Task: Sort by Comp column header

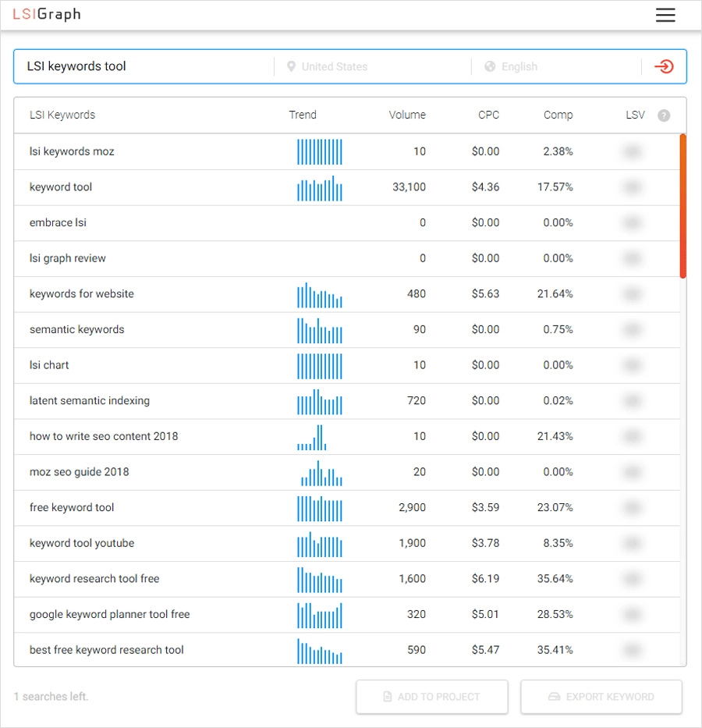Action: (x=558, y=115)
